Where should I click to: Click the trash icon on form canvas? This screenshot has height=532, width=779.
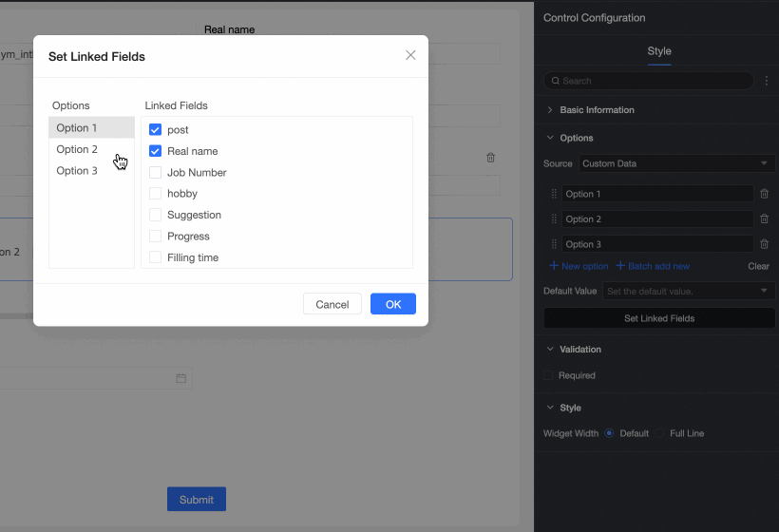[x=490, y=158]
